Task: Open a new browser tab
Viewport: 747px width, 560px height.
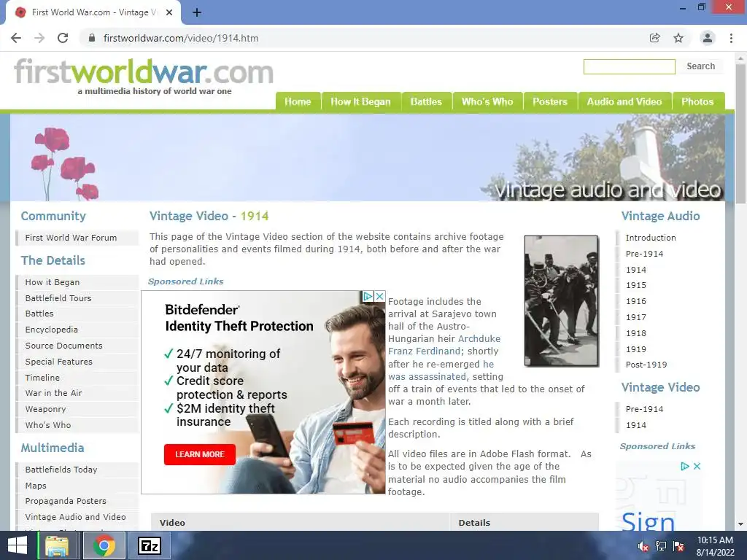Action: point(197,13)
